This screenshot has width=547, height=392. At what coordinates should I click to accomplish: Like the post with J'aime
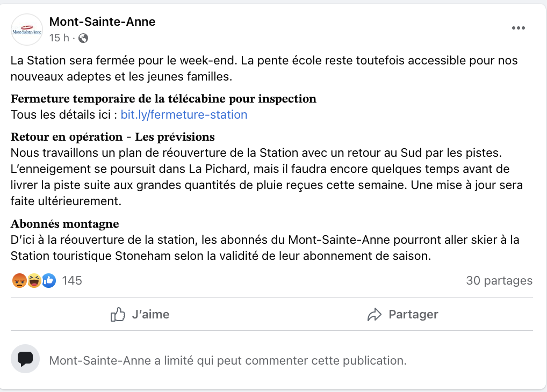pos(140,314)
